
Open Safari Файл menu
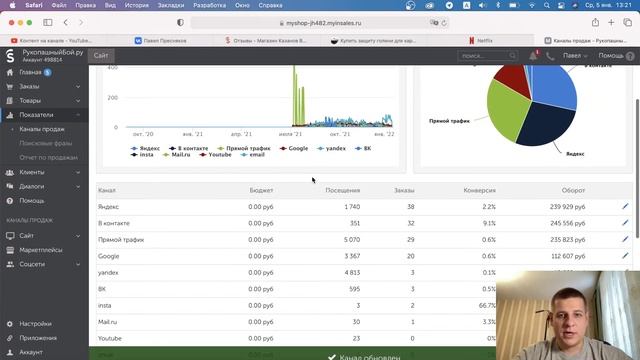coord(59,5)
